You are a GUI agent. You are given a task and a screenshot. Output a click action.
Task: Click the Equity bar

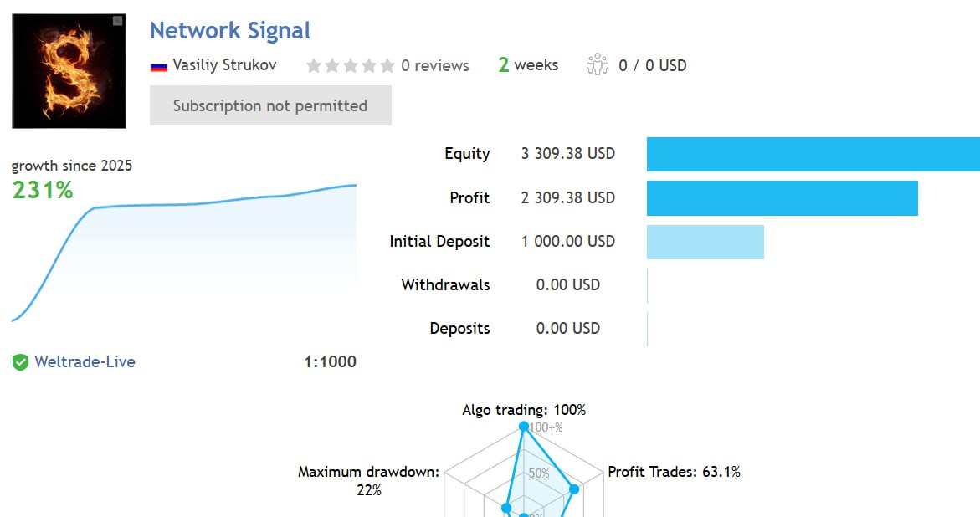click(x=813, y=154)
